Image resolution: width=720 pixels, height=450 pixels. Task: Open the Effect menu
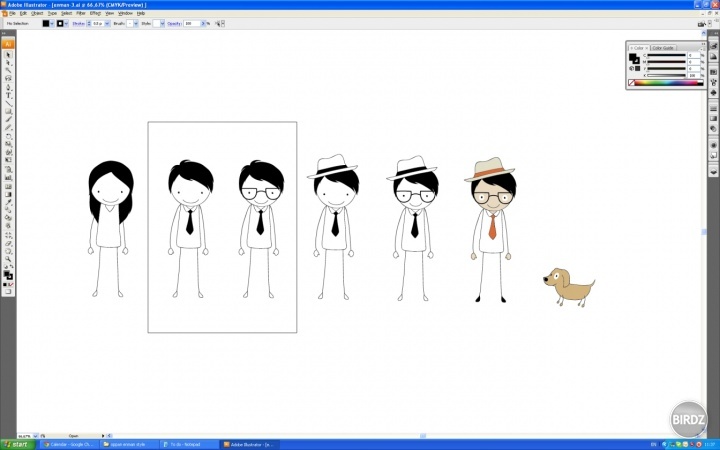pyautogui.click(x=95, y=13)
